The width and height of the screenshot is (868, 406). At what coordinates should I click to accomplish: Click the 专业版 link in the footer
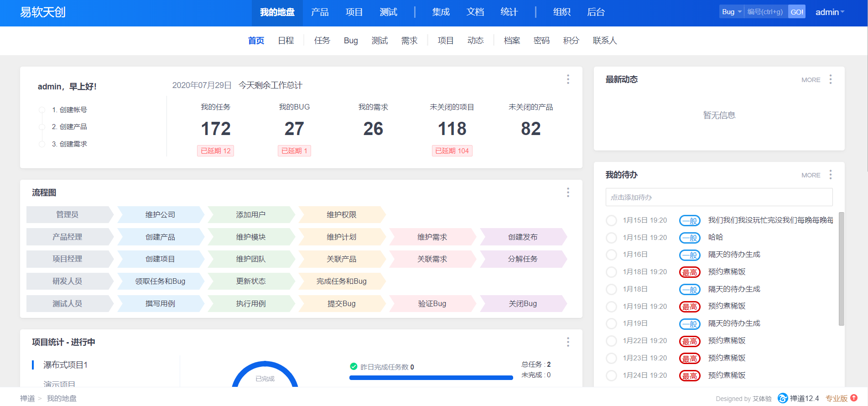pyautogui.click(x=837, y=398)
